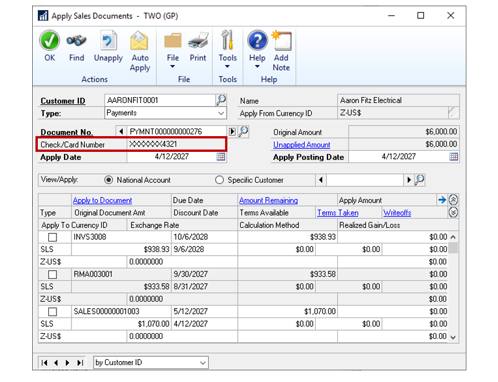The width and height of the screenshot is (498, 382).
Task: Click the Document No. label link
Action: (x=66, y=132)
